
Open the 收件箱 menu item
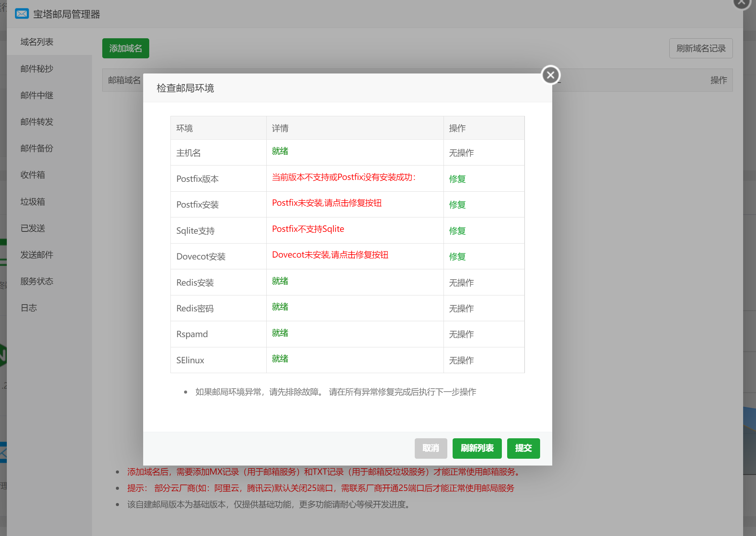click(33, 175)
